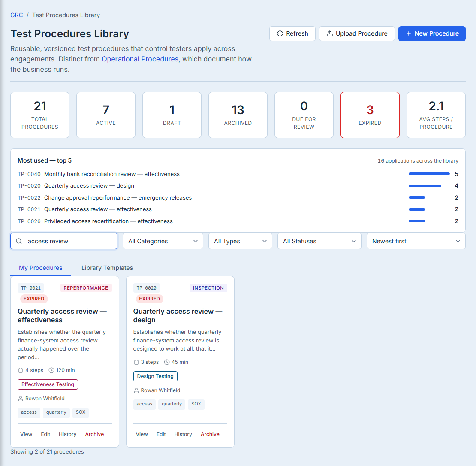Click the REPERFORMANCE badge on TP-0021
This screenshot has height=466, width=476.
(x=86, y=288)
